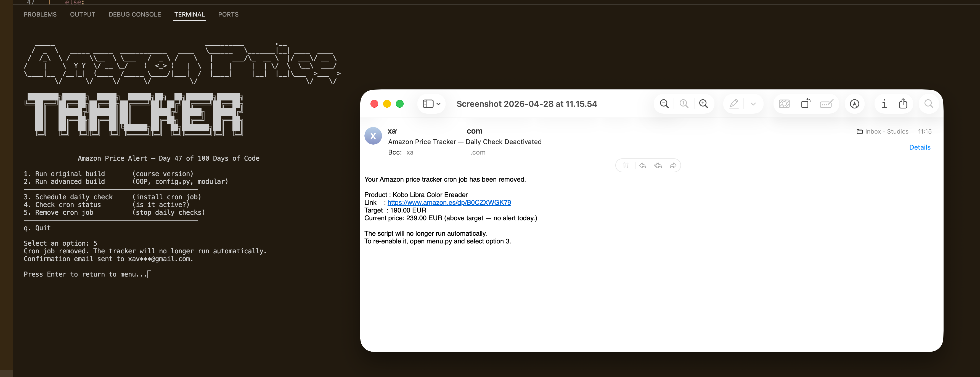The image size is (980, 377).
Task: Open the amazon.es product link
Action: point(449,202)
